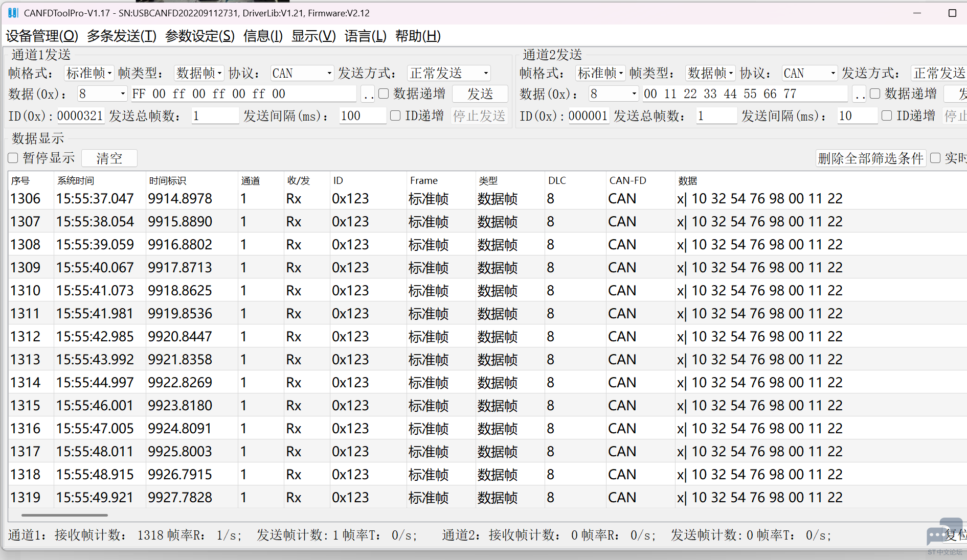The image size is (967, 560).
Task: Open channel 1 帧格式 dropdown
Action: click(88, 73)
